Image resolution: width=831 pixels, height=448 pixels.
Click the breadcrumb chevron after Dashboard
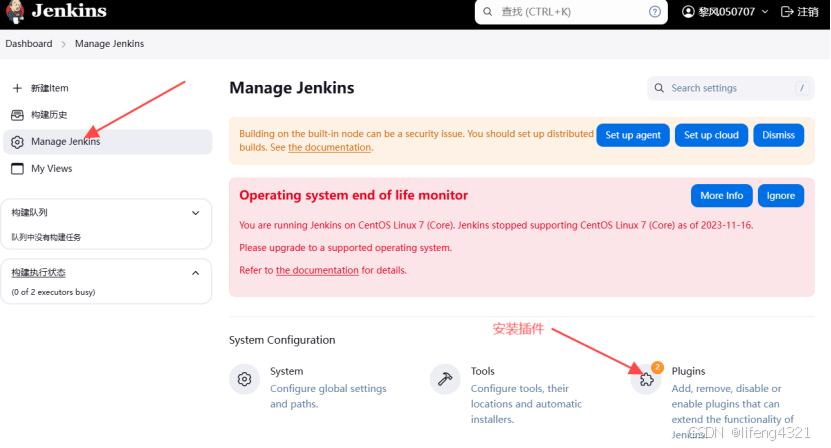(x=64, y=44)
